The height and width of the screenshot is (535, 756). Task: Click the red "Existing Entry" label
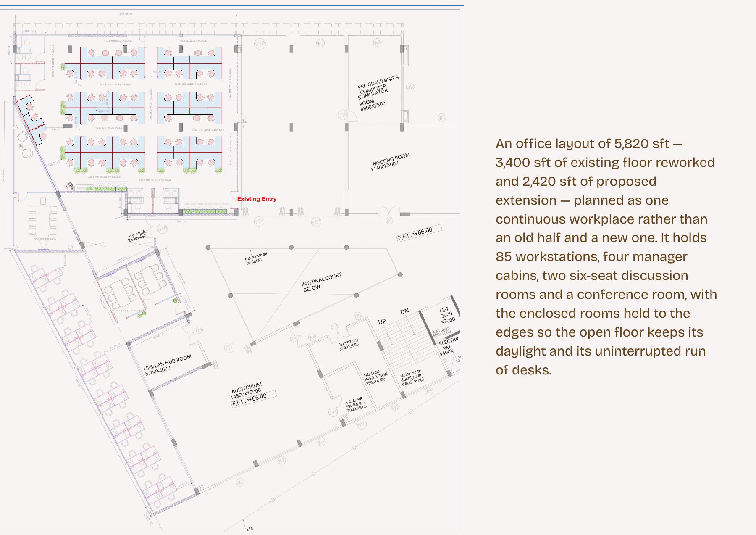point(257,199)
